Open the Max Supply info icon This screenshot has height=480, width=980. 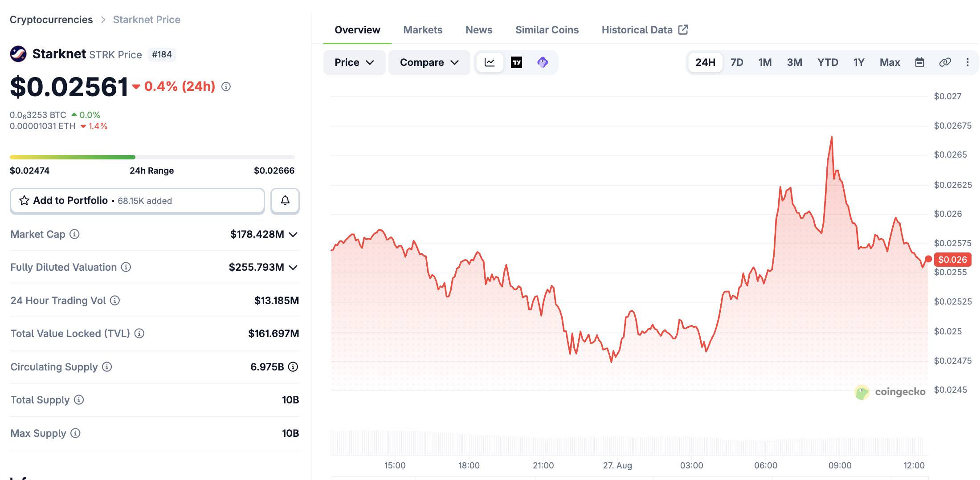coord(76,433)
